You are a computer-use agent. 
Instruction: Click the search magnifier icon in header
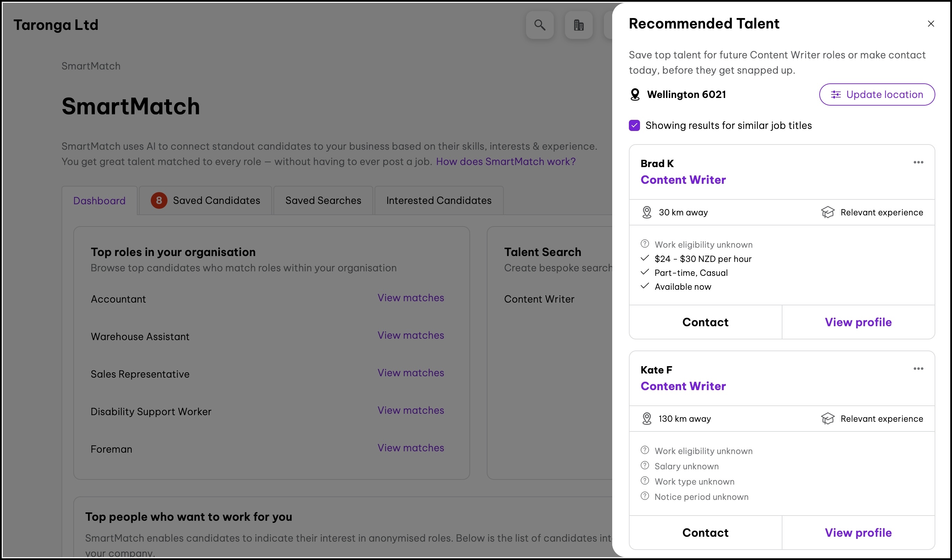click(540, 25)
